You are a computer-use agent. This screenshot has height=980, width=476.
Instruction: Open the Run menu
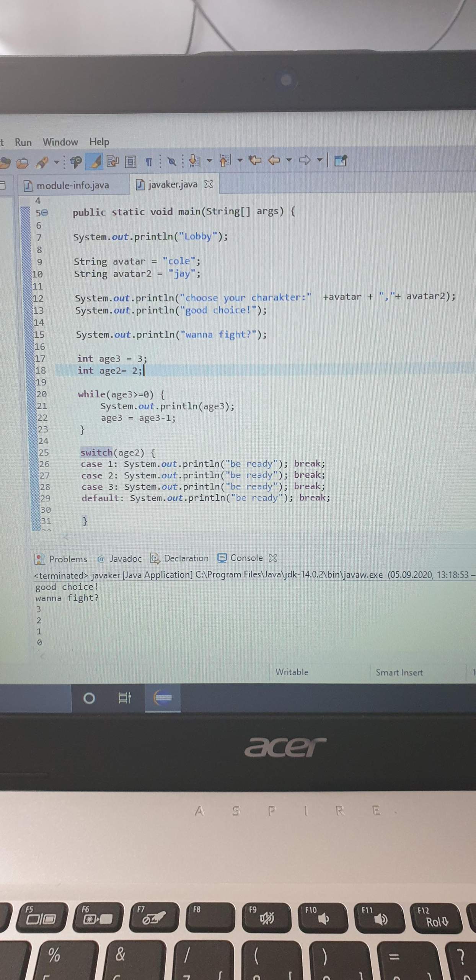(x=23, y=142)
